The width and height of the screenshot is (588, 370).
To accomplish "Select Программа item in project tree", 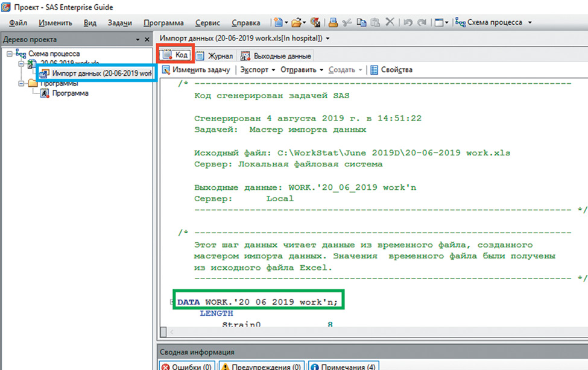I will tap(70, 93).
